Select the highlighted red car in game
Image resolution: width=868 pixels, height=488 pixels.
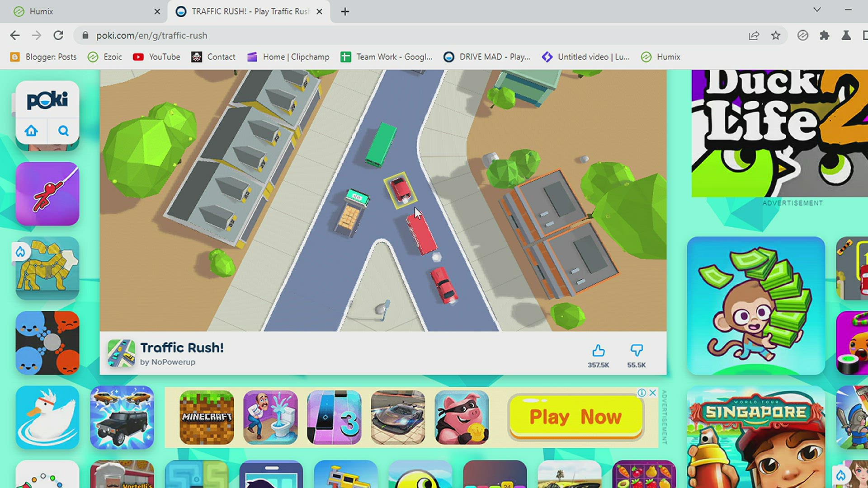pos(400,189)
